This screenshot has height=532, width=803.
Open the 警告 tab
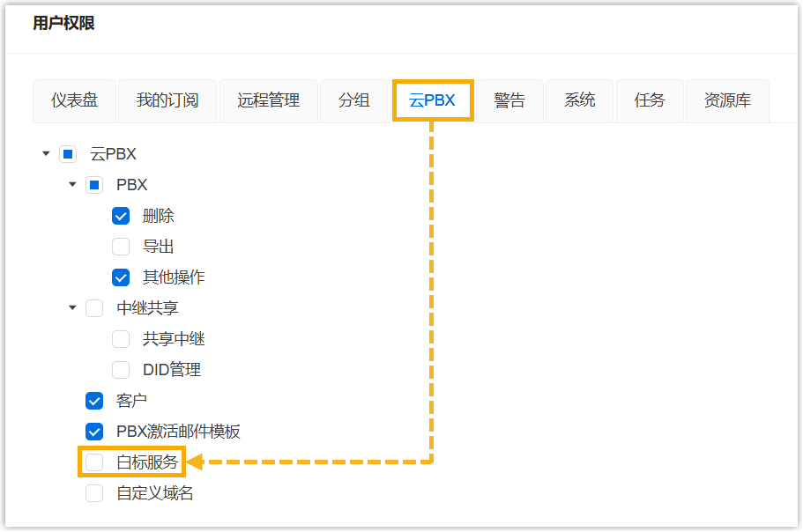tap(509, 100)
